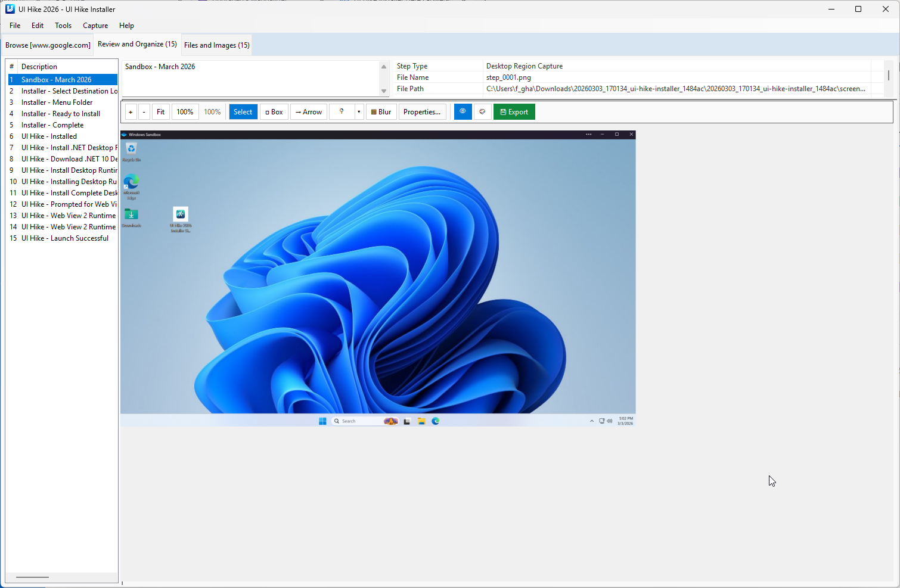Image resolution: width=900 pixels, height=588 pixels.
Task: Open the File menu
Action: pyautogui.click(x=15, y=26)
